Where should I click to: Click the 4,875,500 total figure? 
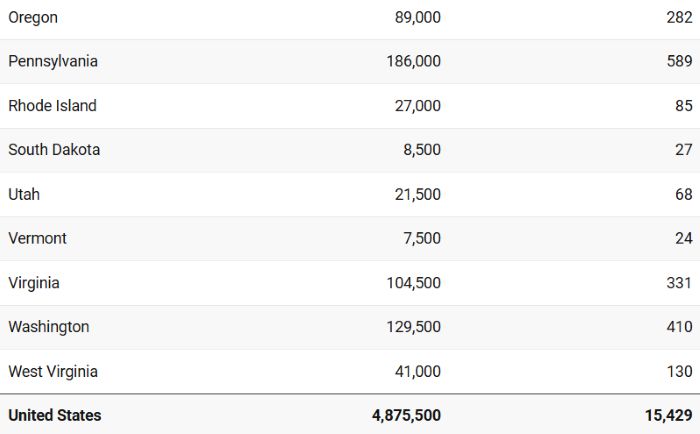(x=406, y=415)
